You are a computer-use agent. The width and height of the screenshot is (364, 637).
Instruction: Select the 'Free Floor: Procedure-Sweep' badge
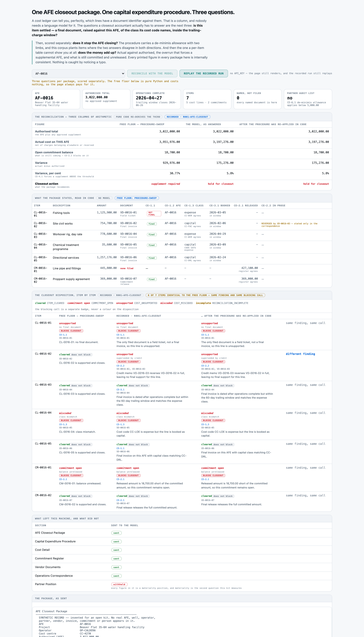pyautogui.click(x=137, y=198)
